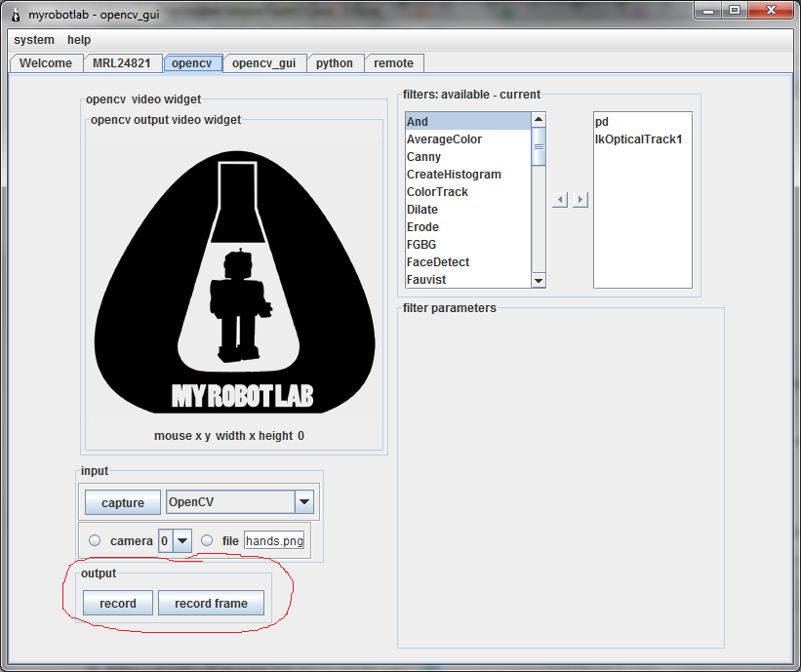Click the available filters scrollbar thumb

coord(539,146)
